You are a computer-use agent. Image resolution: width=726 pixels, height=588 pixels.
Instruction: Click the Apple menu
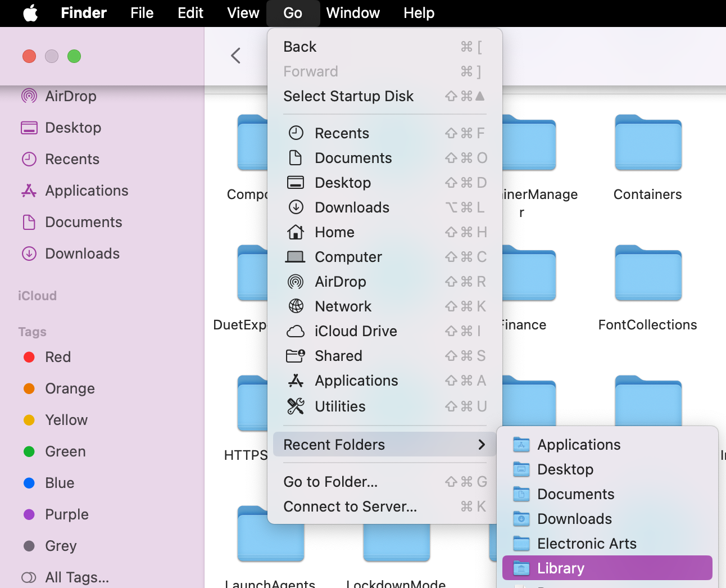tap(30, 13)
